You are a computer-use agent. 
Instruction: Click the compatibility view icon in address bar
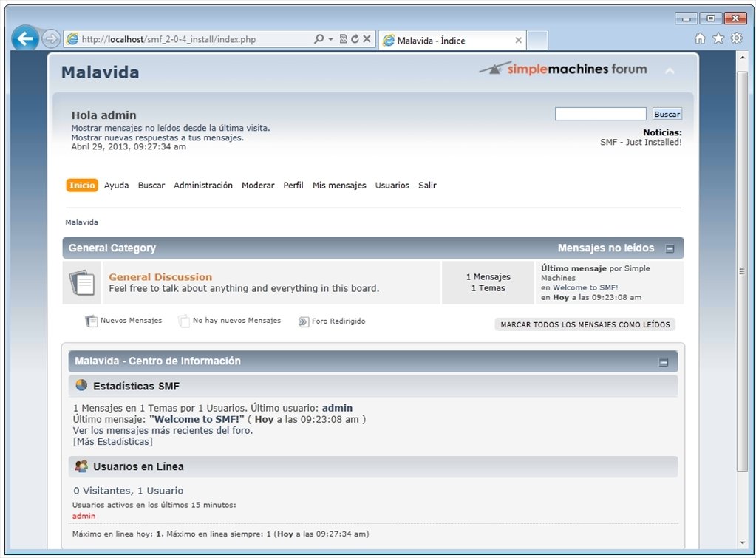coord(344,39)
